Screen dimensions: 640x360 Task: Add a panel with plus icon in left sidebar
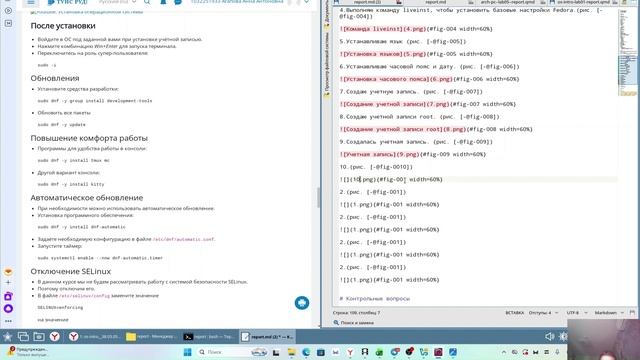[x=8, y=282]
